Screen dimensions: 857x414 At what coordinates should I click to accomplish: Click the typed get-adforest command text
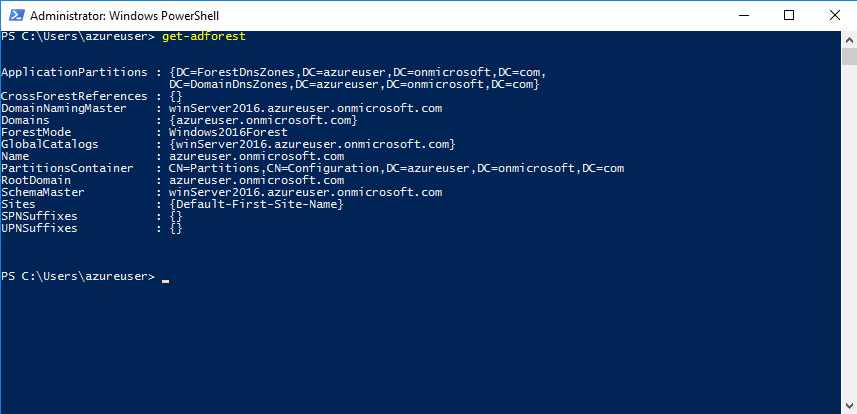click(x=204, y=37)
